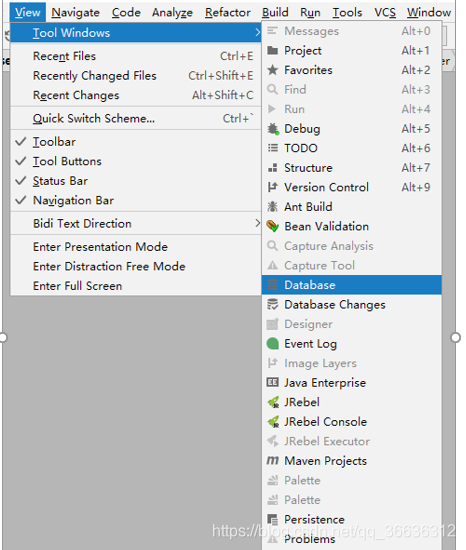Open the Analyze menu
466x550 pixels.
(x=172, y=13)
